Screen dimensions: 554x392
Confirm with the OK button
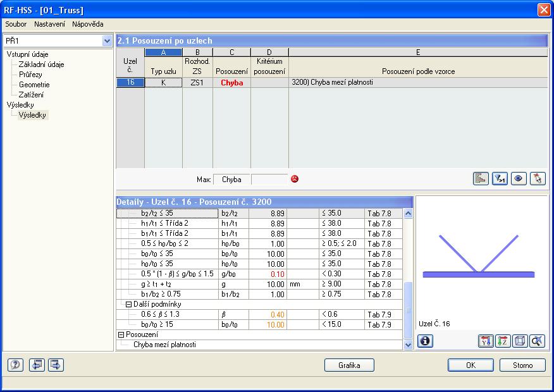point(471,365)
